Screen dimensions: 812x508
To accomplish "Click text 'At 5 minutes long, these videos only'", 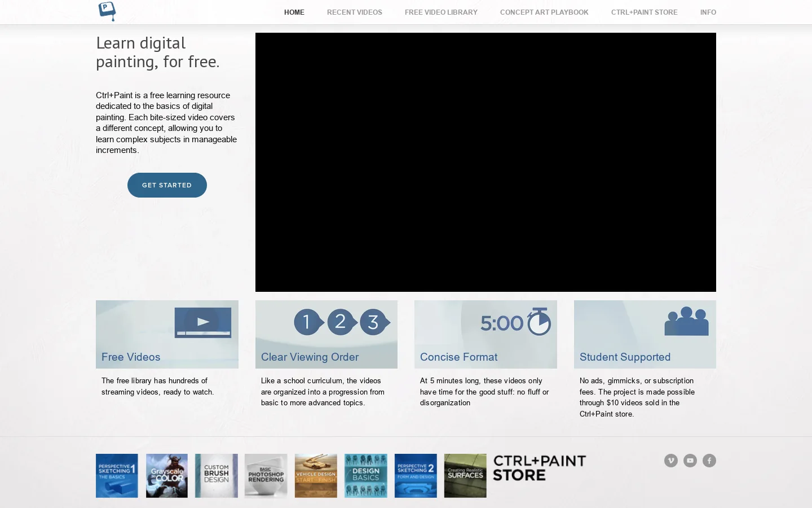I will 481,381.
